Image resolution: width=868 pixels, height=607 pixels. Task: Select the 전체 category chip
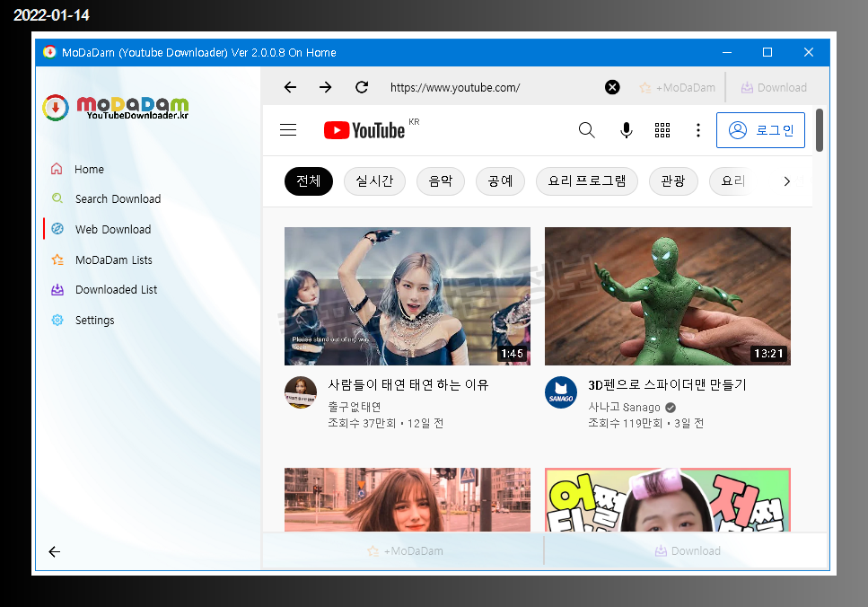[x=309, y=181]
